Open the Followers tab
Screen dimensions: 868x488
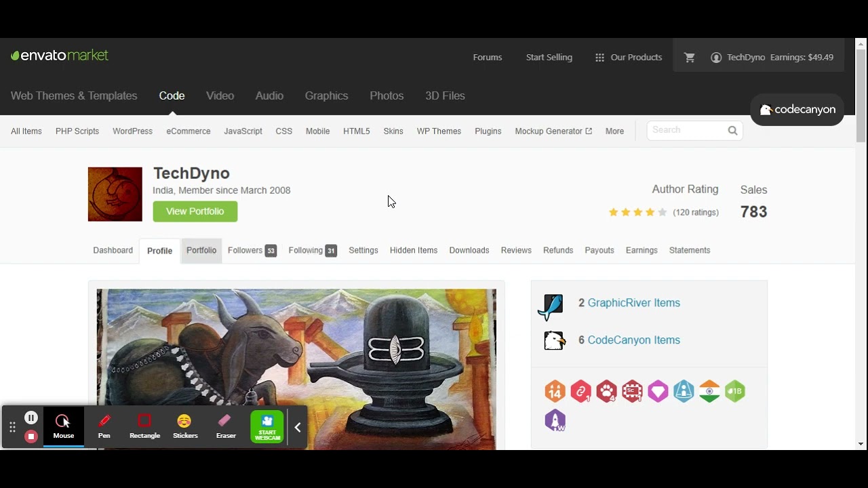click(252, 251)
